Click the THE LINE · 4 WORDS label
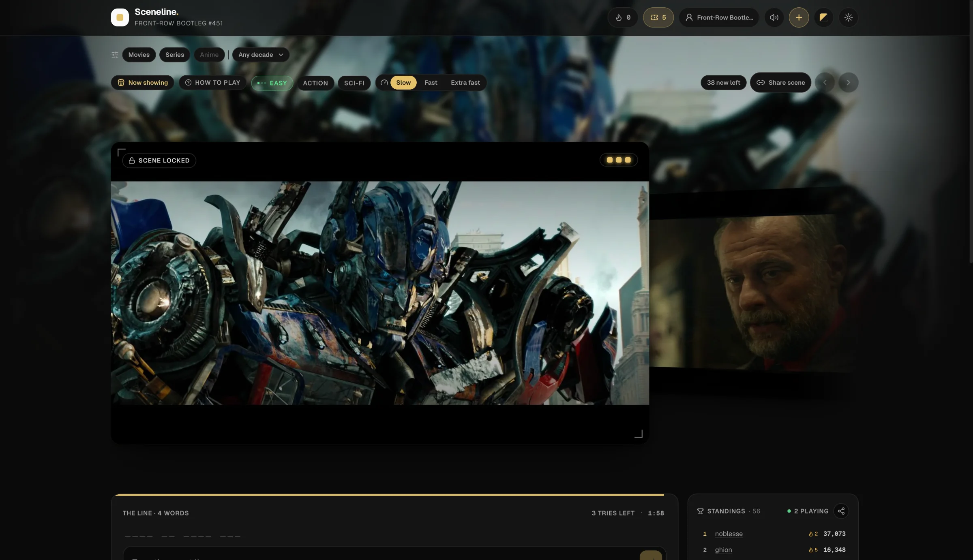Screen dimensions: 973x560 click(156, 513)
